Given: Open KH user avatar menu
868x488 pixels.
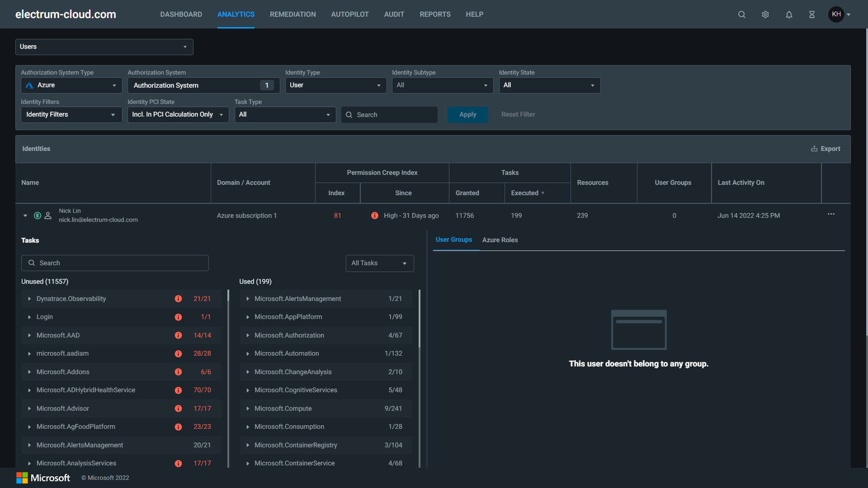Looking at the screenshot, I should point(840,14).
